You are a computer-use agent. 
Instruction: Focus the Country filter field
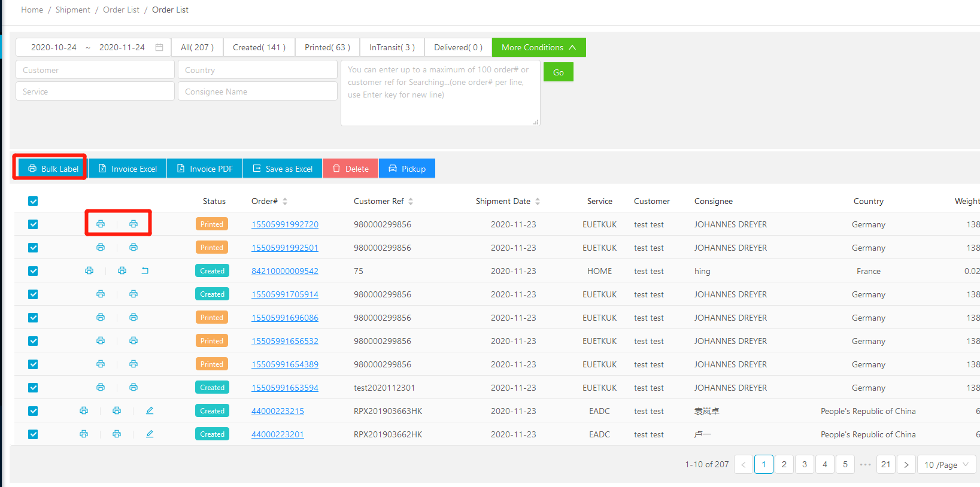point(257,69)
